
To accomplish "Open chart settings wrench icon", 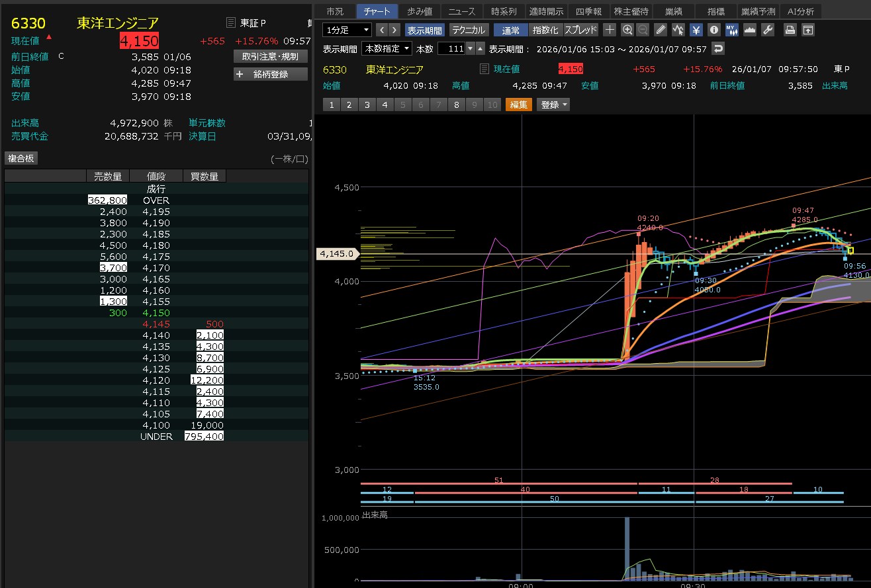I will (x=768, y=30).
